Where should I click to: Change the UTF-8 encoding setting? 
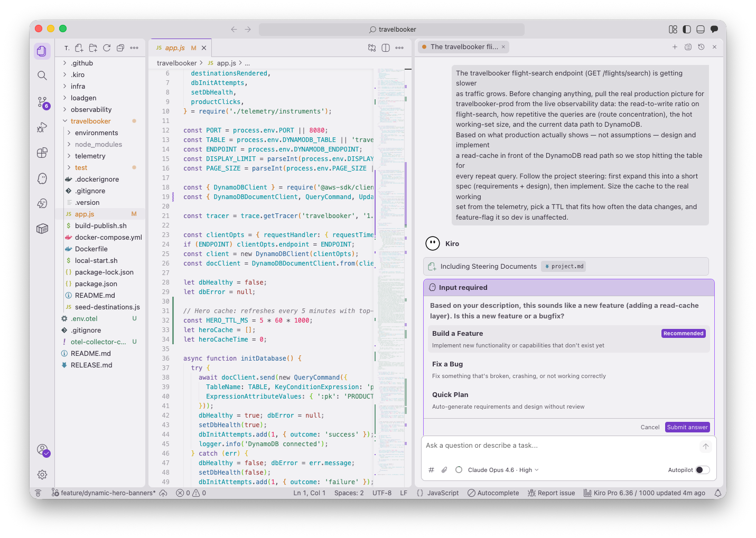coord(382,493)
